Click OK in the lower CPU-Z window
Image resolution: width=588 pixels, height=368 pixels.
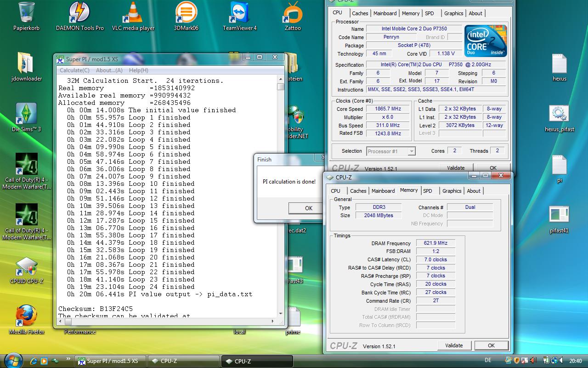pyautogui.click(x=491, y=345)
